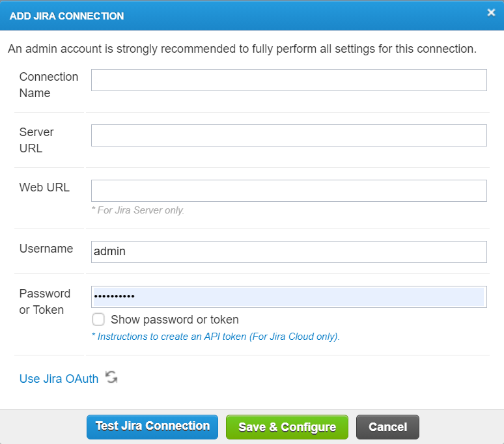504x444 pixels.
Task: Click the Password or Token input
Action: pos(288,297)
